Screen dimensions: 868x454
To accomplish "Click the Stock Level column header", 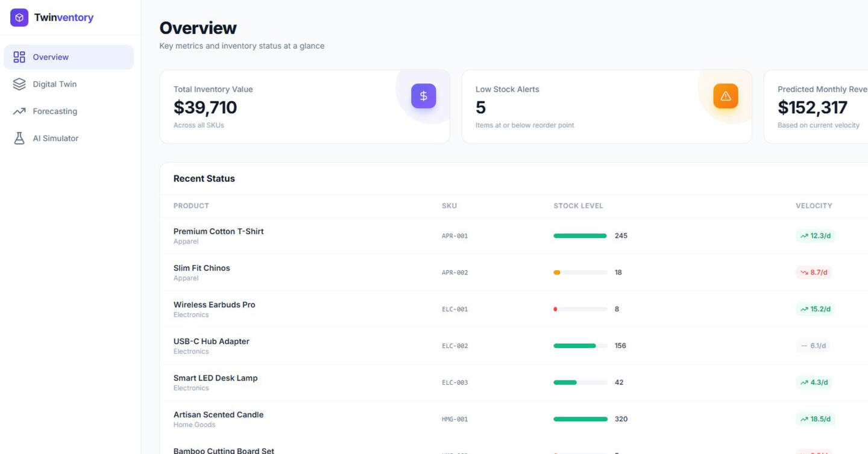I will (578, 206).
